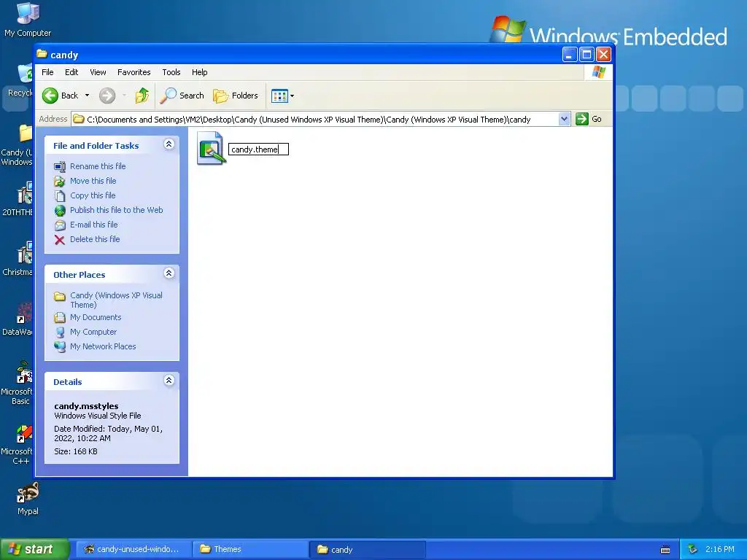The image size is (747, 560).
Task: Click the candy window title folder icon
Action: click(42, 54)
